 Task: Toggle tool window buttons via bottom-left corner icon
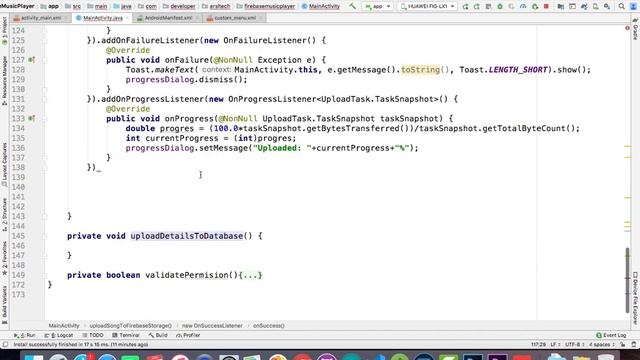5,345
